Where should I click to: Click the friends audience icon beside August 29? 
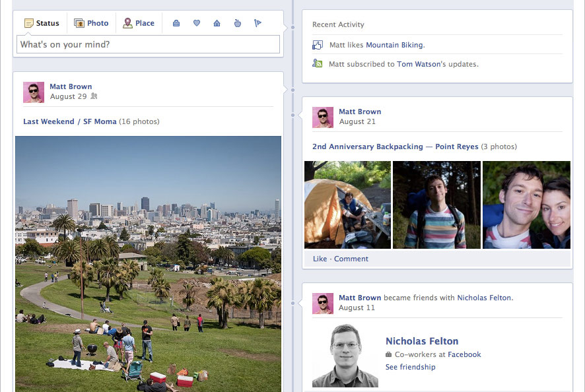click(x=94, y=96)
